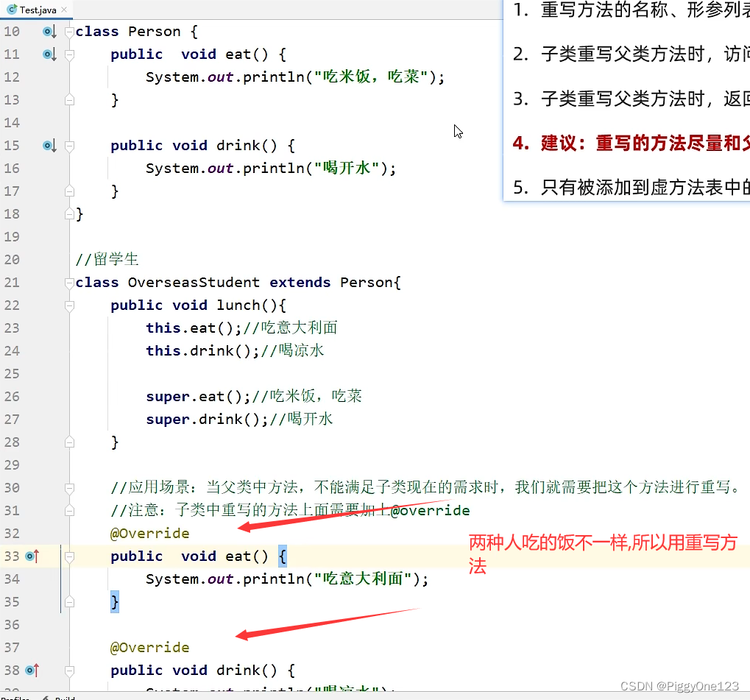Click the comment starting "//应用场景" on line 30
Viewport: 750px width, 700px height.
pos(425,487)
